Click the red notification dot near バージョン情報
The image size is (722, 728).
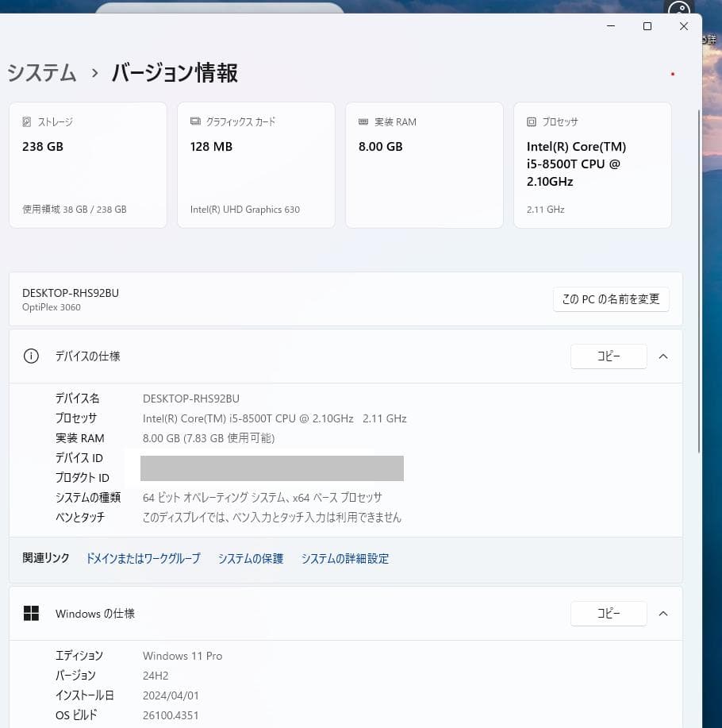tap(672, 74)
